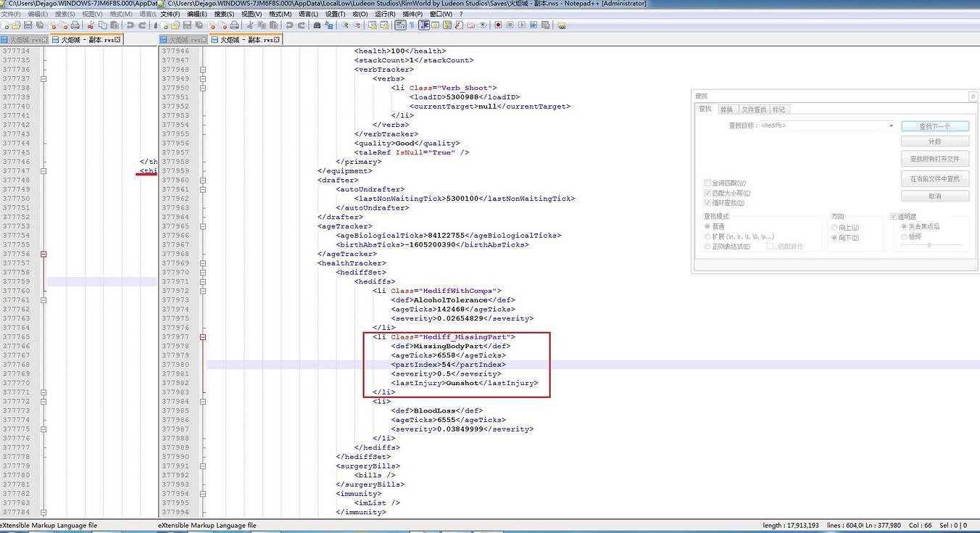Open the 查找目标 dropdown history arrow

tap(891, 126)
